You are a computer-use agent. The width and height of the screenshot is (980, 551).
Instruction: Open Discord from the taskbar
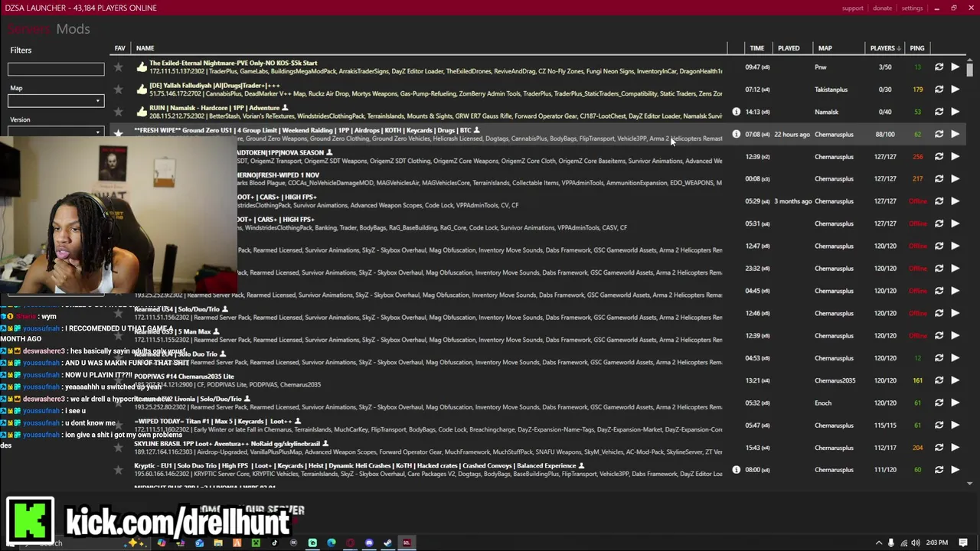pyautogui.click(x=369, y=543)
